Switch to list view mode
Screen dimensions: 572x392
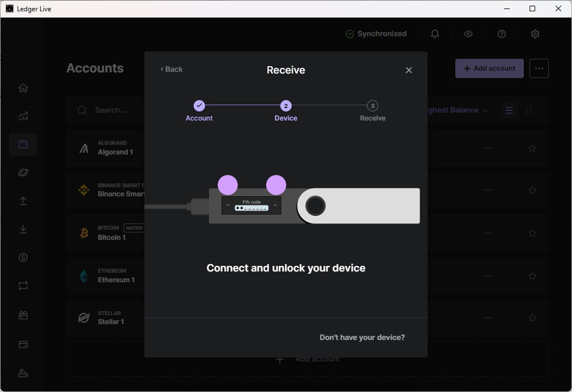click(x=509, y=110)
